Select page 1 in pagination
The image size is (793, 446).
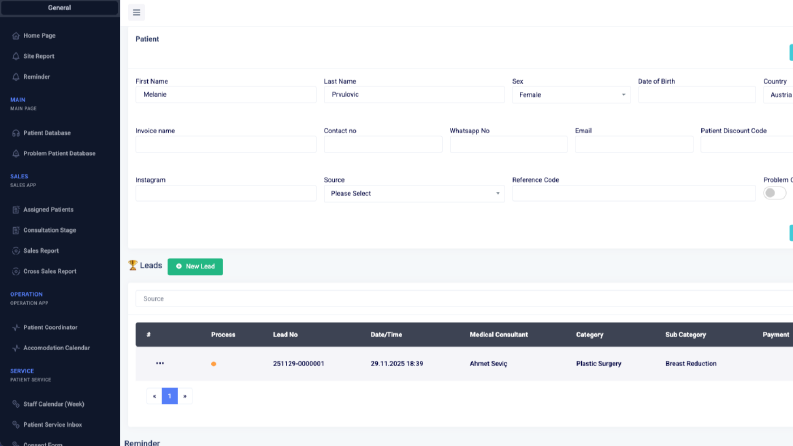point(169,396)
